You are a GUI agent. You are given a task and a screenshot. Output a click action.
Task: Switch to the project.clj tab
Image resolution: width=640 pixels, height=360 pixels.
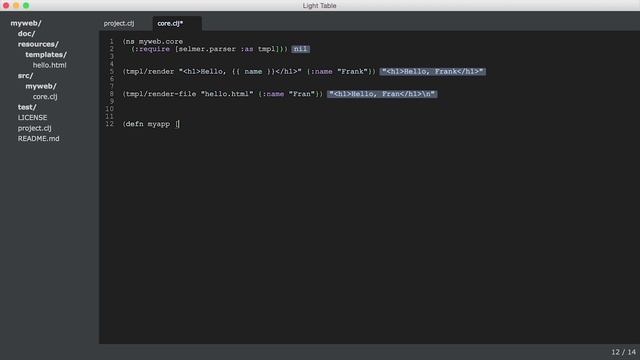click(x=119, y=23)
